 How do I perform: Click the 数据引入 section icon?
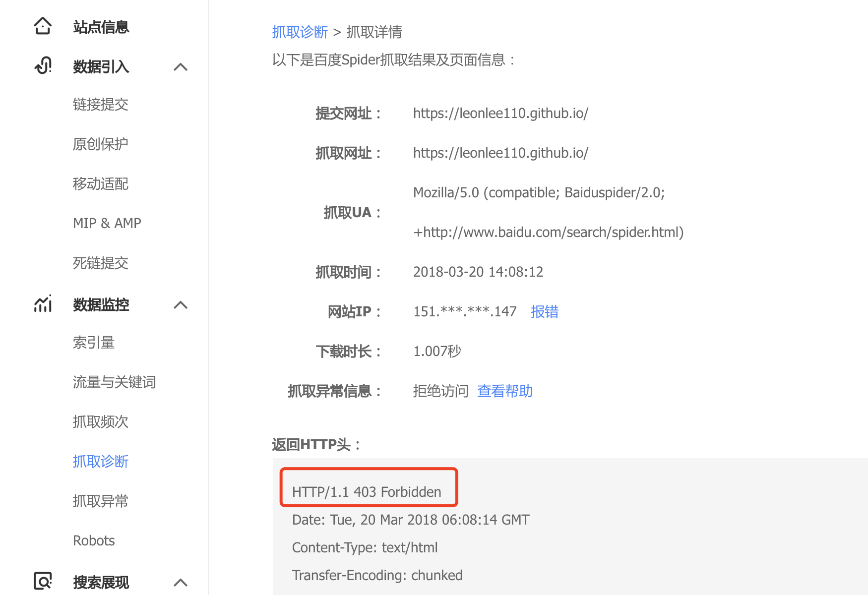(x=43, y=65)
